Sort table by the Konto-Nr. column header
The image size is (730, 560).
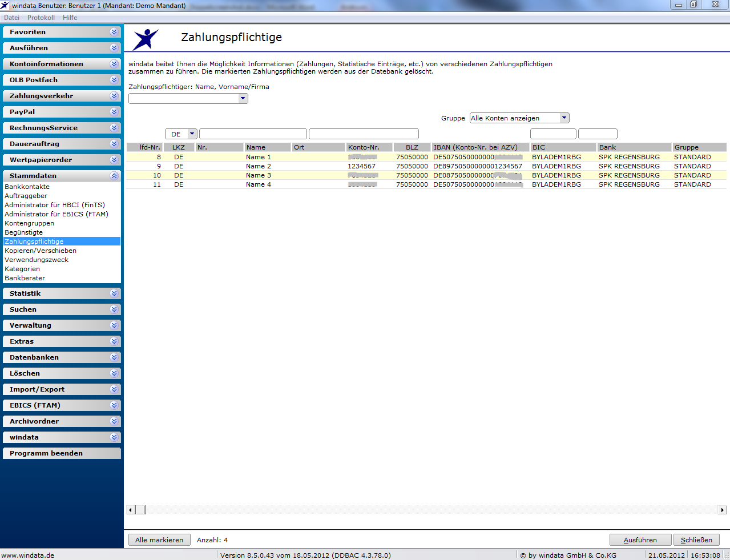coord(369,147)
